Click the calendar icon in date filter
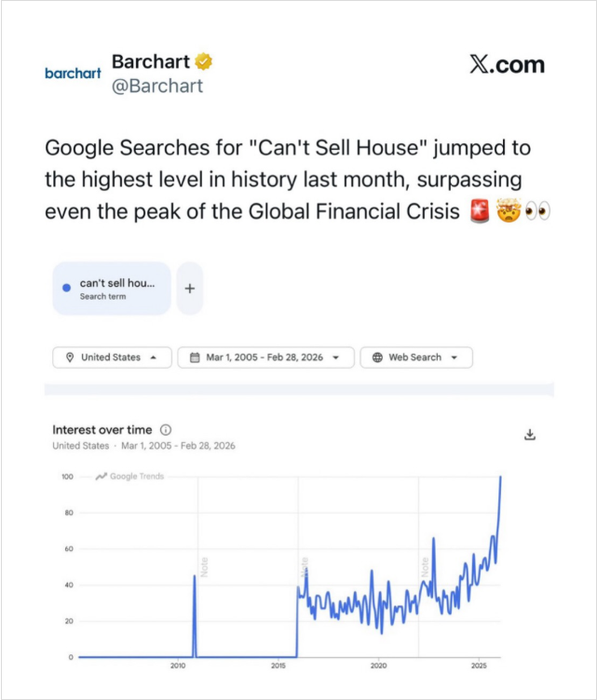 195,357
